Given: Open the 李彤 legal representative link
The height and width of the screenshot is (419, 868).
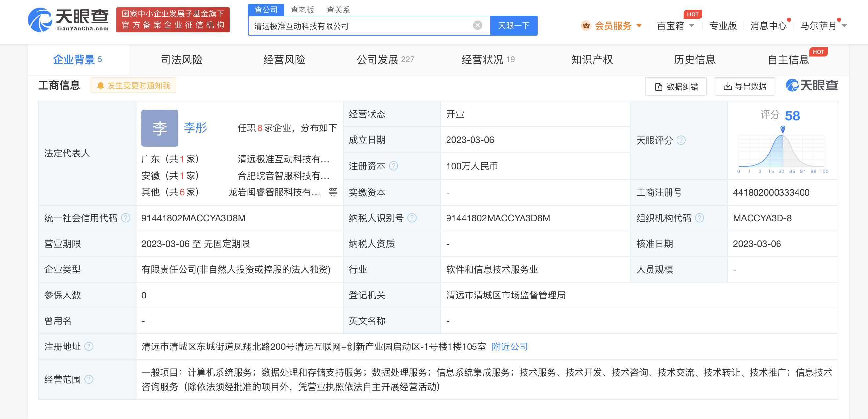Looking at the screenshot, I should point(195,127).
